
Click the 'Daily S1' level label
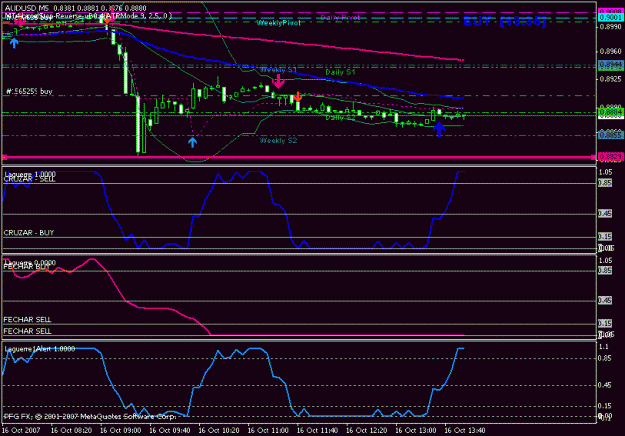340,72
